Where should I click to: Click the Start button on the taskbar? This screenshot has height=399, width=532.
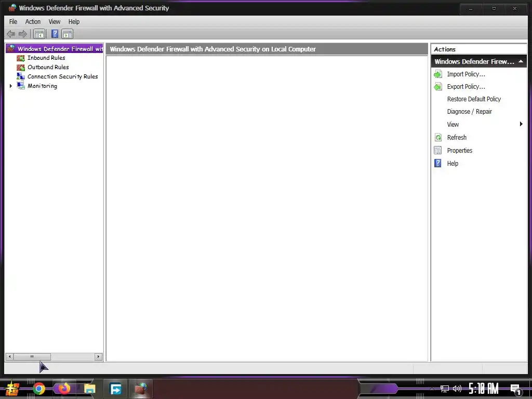coord(12,389)
